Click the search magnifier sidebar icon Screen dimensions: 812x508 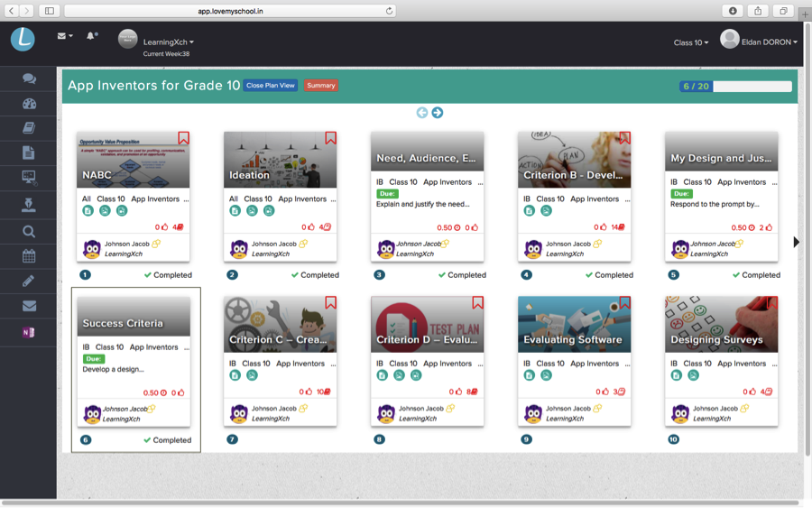[x=29, y=232]
